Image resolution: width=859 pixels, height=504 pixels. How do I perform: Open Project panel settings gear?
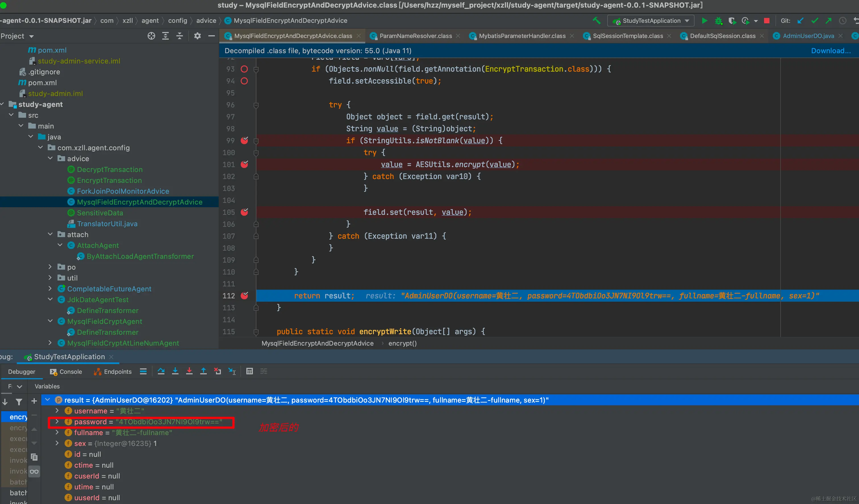click(x=197, y=36)
